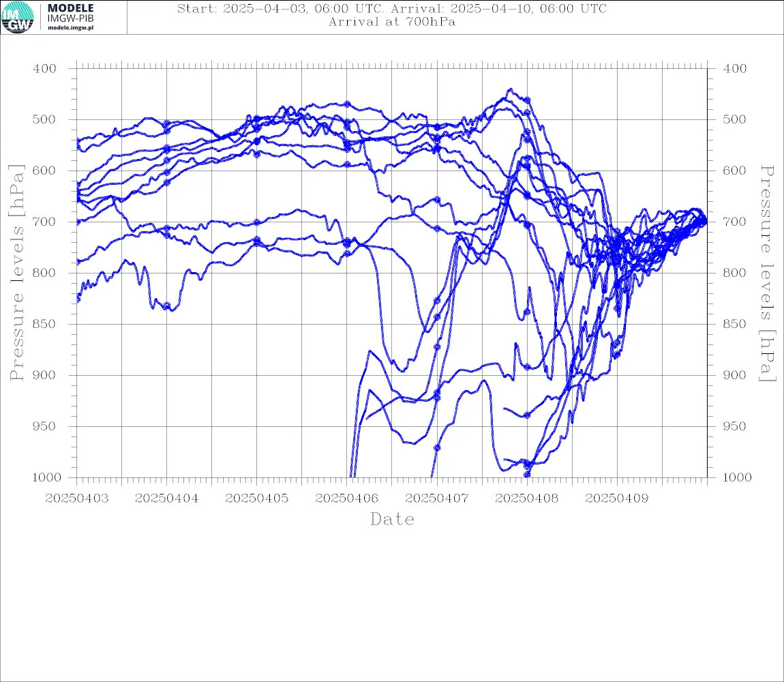784x682 pixels.
Task: Click date label 20250405
Action: point(256,499)
